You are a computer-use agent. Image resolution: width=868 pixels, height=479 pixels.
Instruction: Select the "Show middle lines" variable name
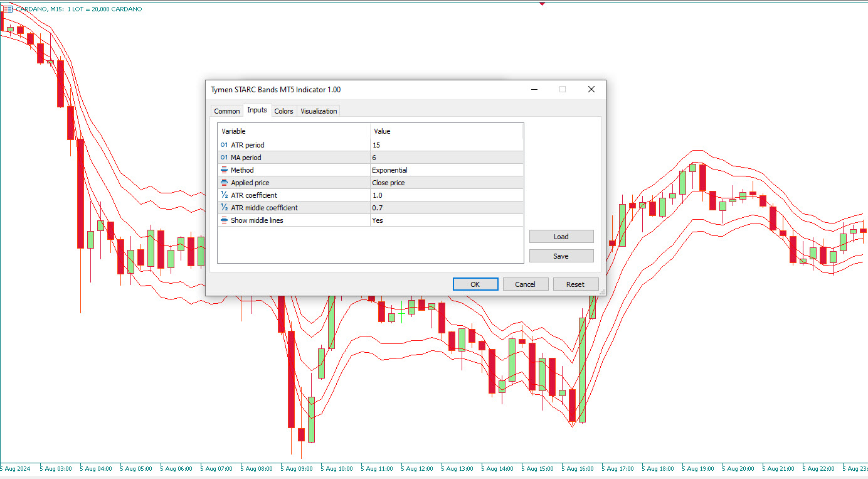point(257,220)
